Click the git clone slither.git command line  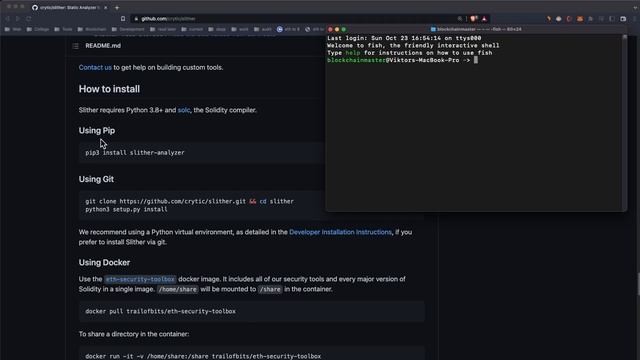pos(189,201)
